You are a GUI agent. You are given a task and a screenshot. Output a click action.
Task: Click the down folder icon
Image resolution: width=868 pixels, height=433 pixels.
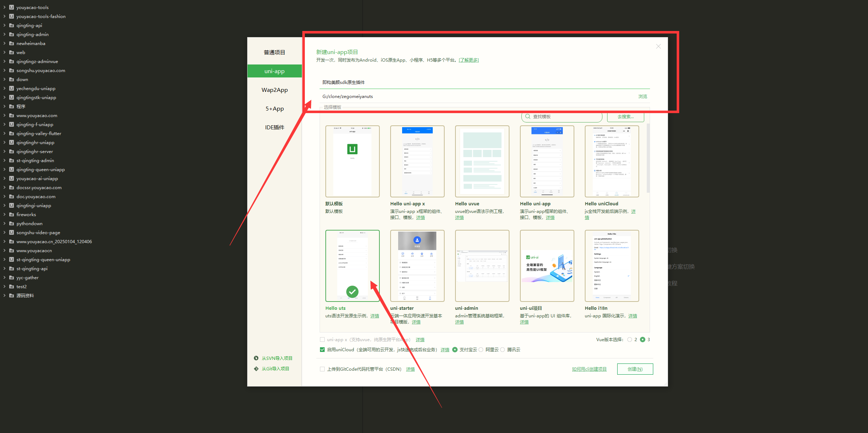tap(12, 79)
